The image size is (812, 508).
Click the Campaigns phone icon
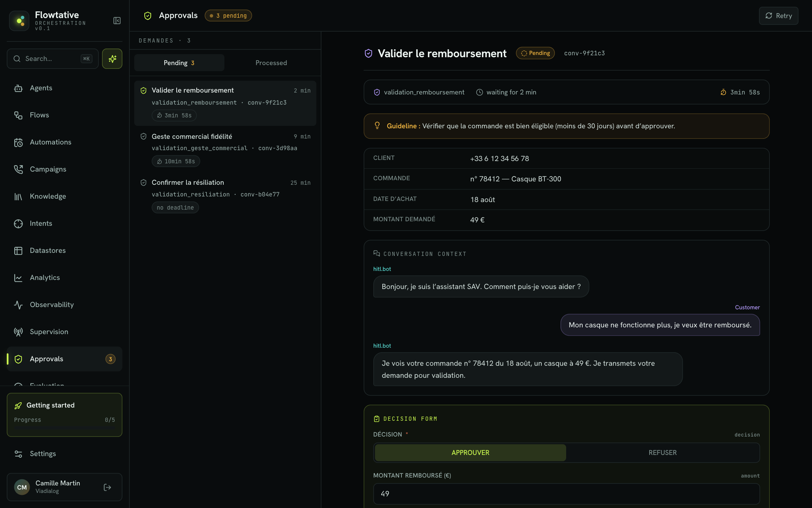18,169
